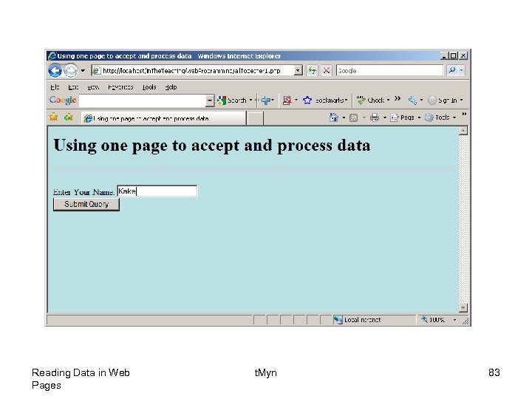Click the Local intranet zone status

click(x=357, y=320)
